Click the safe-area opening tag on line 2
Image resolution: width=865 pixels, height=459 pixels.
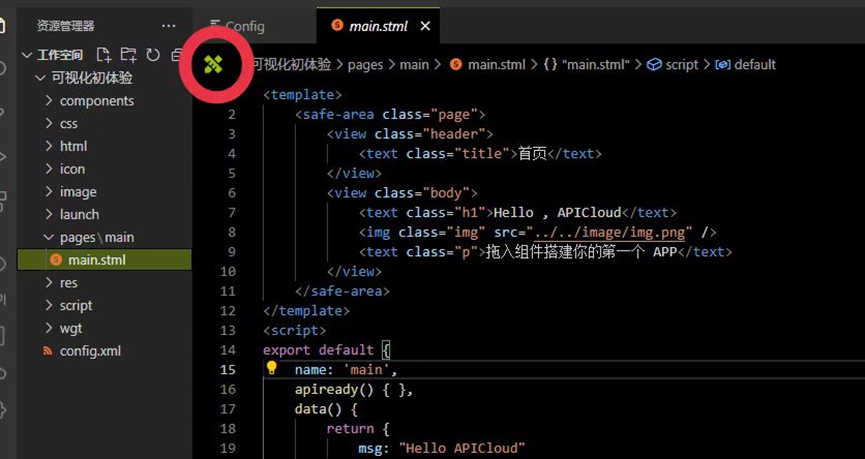click(x=390, y=114)
